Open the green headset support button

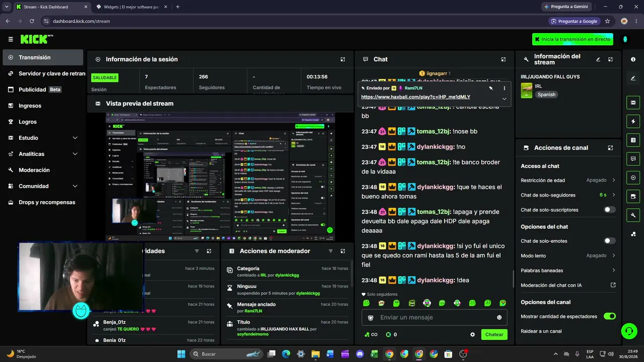point(629,331)
